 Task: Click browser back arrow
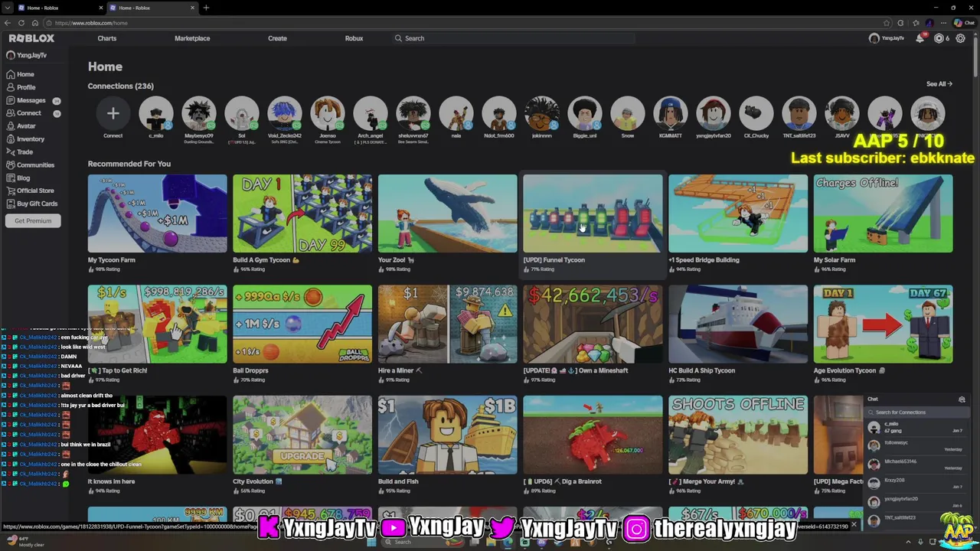click(x=8, y=23)
